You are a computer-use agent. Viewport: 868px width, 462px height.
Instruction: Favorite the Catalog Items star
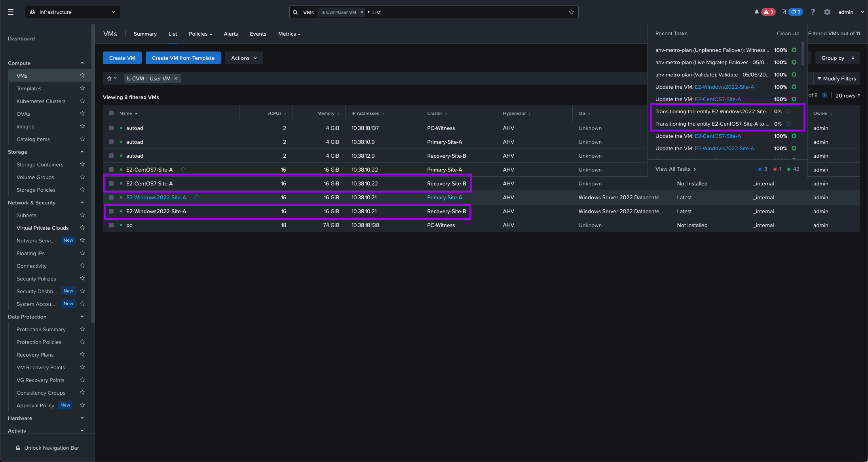[82, 139]
